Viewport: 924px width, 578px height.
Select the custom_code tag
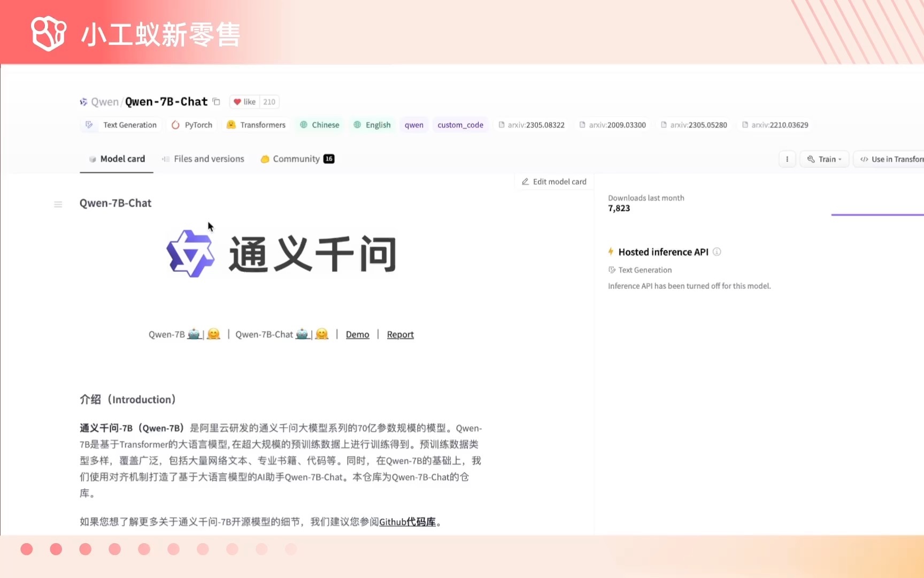tap(460, 125)
